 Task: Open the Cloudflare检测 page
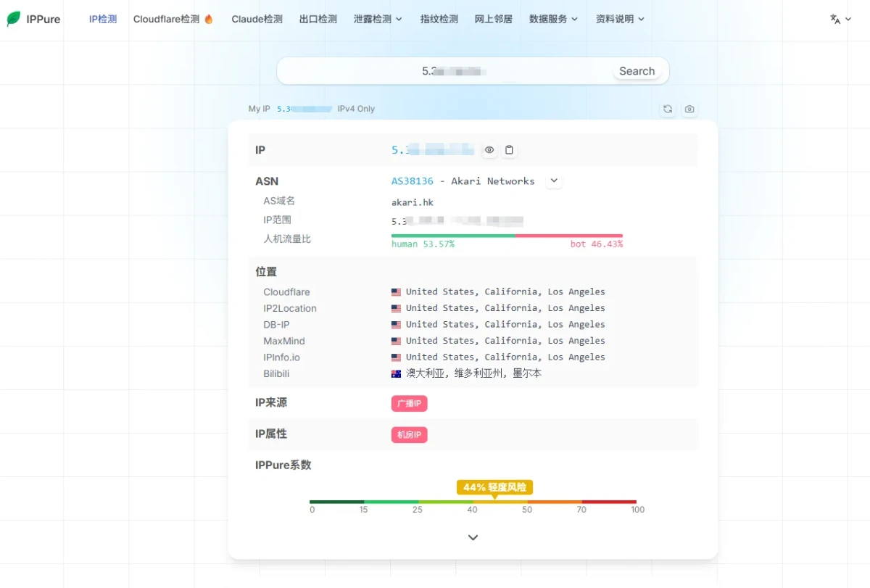tap(173, 20)
